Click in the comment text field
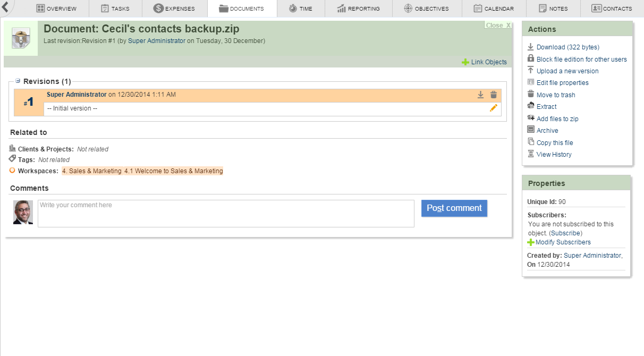644x356 pixels. [226, 214]
